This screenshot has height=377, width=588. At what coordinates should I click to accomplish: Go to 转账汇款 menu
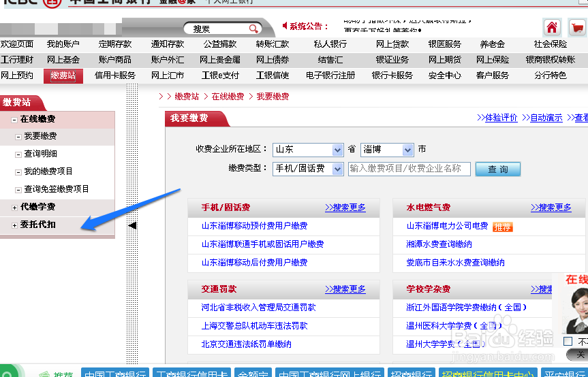[273, 44]
